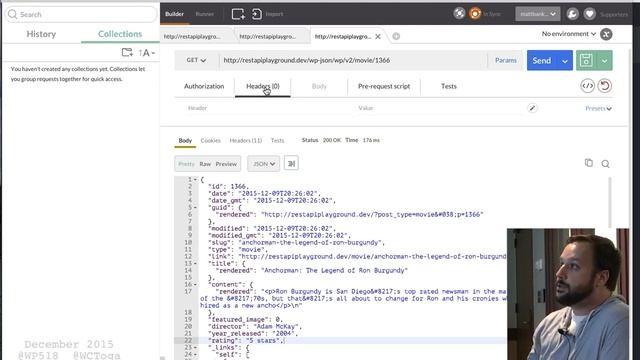Viewport: 640px width, 360px height.
Task: Click the orange sync status icon
Action: point(475,13)
